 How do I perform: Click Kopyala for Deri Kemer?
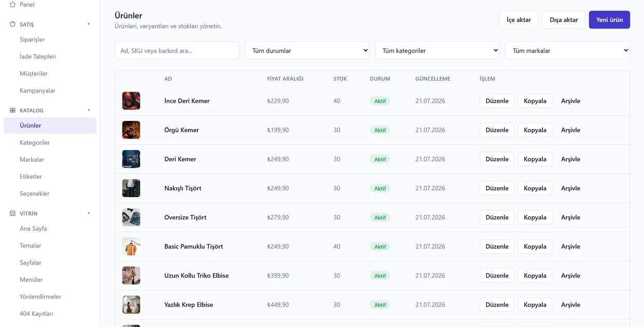click(x=535, y=159)
